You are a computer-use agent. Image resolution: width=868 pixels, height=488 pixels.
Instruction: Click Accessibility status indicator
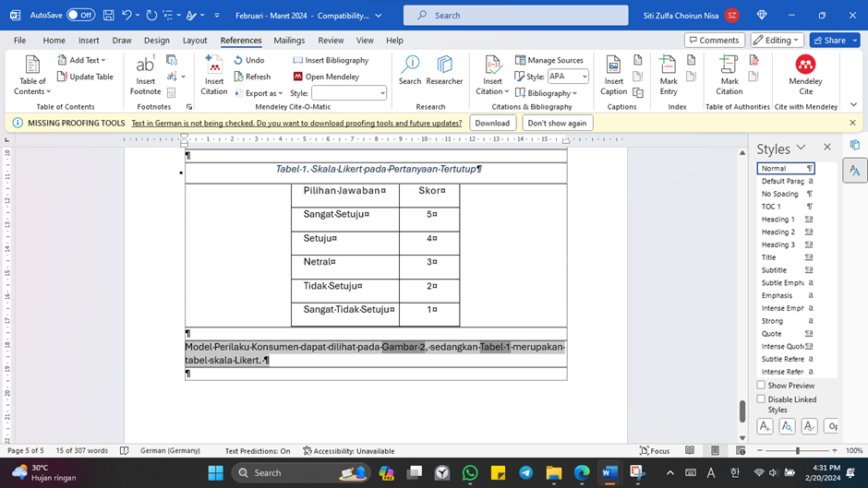[349, 451]
